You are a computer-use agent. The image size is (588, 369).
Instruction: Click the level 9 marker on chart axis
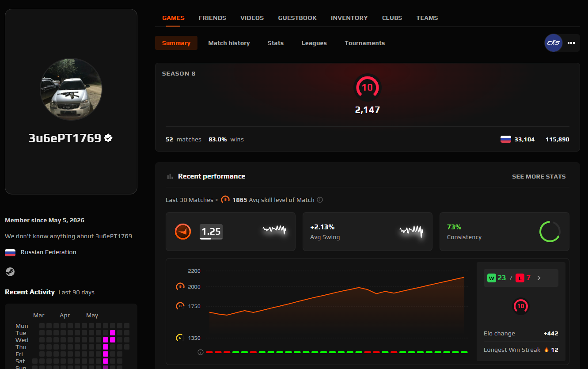[x=180, y=287]
